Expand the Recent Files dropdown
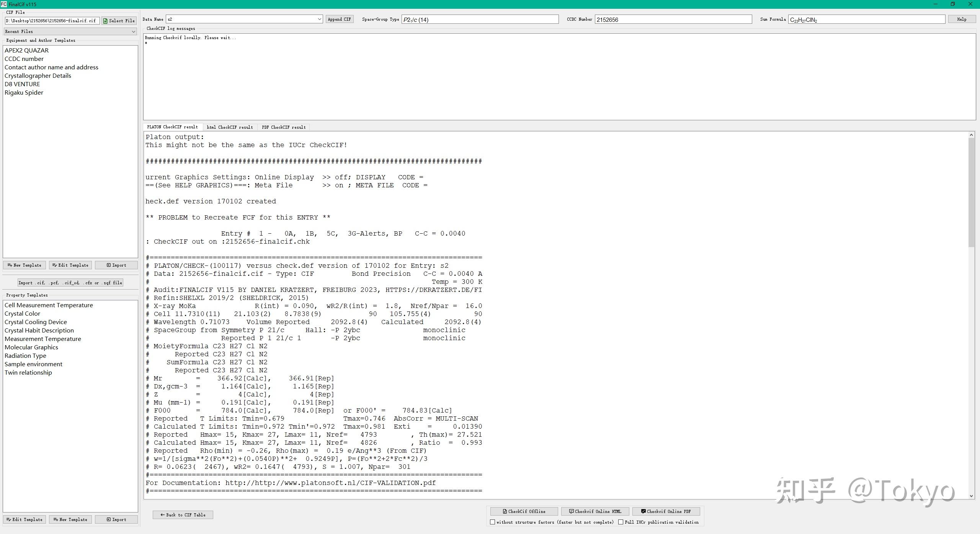The width and height of the screenshot is (980, 534). 70,31
